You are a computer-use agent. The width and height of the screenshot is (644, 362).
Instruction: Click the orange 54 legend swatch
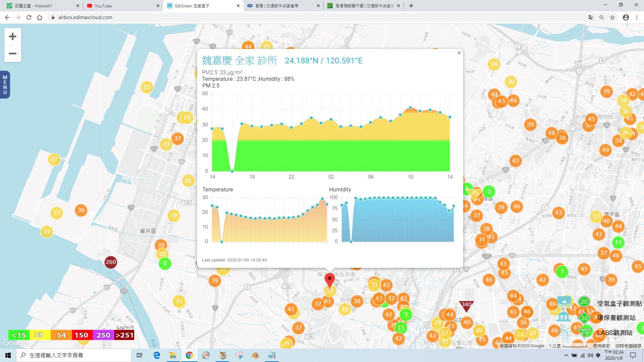61,335
